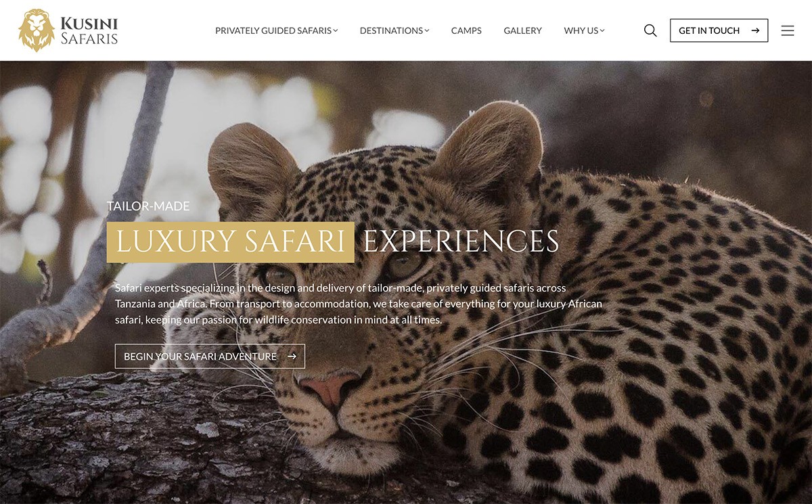
Task: Click the Kusini Safaris wordmark text
Action: pyautogui.click(x=89, y=31)
